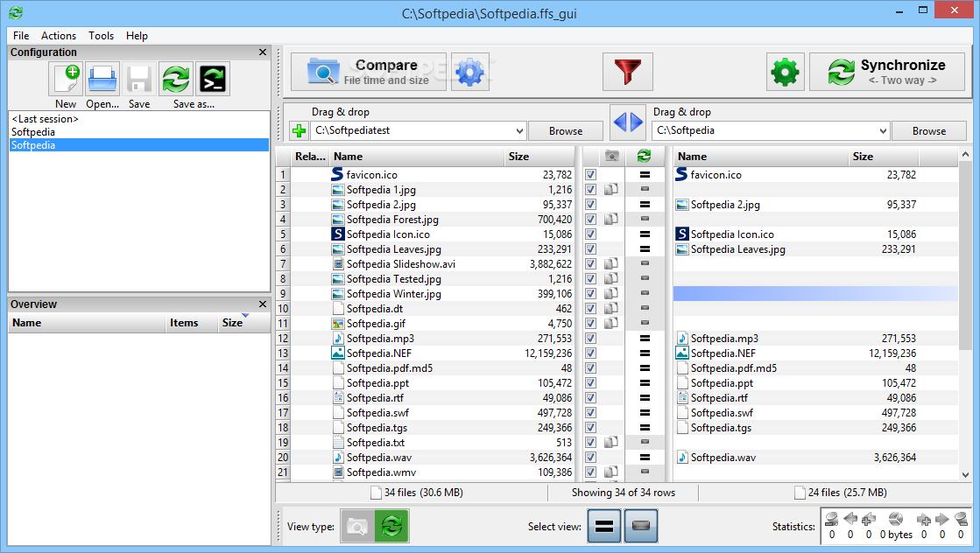
Task: Start comparison with the Compare button
Action: tap(369, 72)
